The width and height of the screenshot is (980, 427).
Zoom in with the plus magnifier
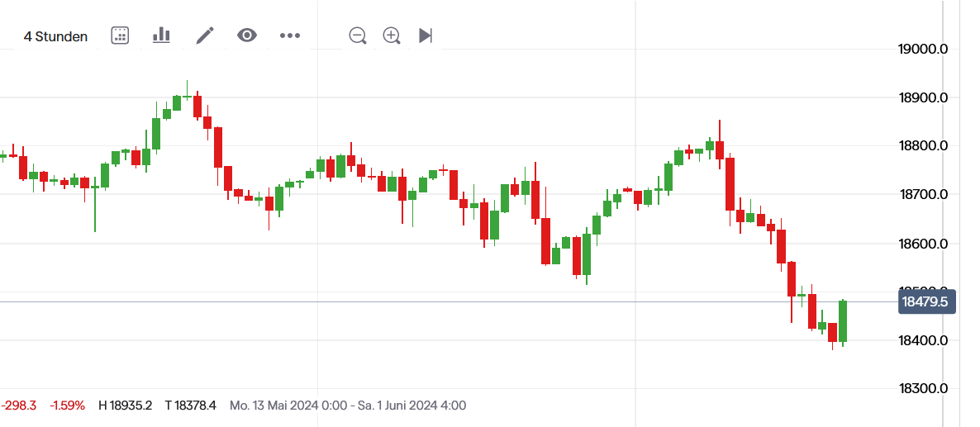pos(392,36)
